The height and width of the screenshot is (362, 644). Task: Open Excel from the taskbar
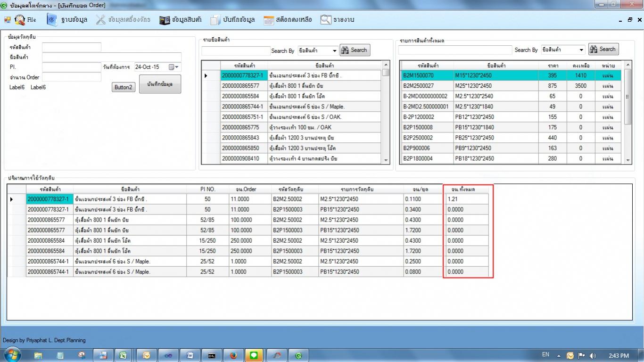(123, 355)
